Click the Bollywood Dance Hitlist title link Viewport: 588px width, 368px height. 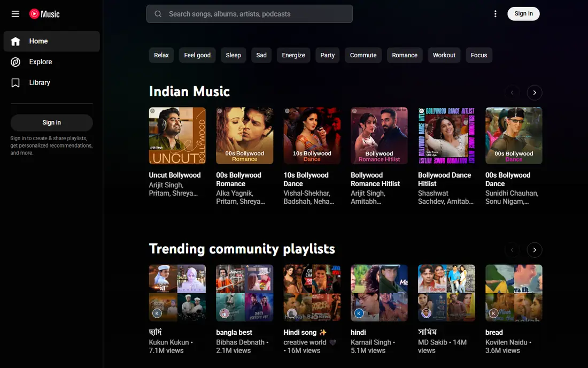444,179
